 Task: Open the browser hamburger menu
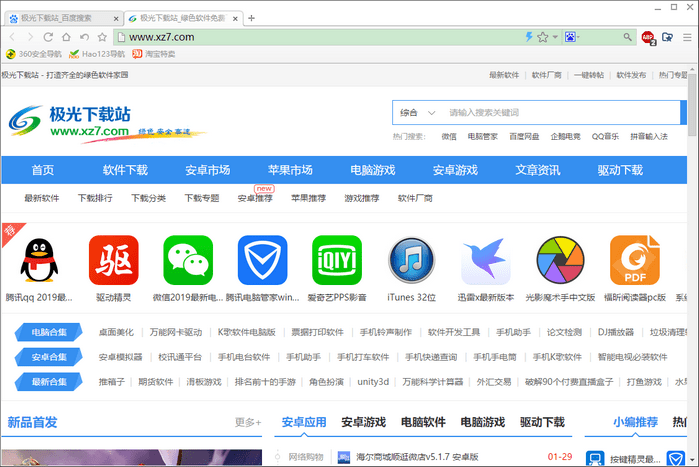pyautogui.click(x=687, y=37)
